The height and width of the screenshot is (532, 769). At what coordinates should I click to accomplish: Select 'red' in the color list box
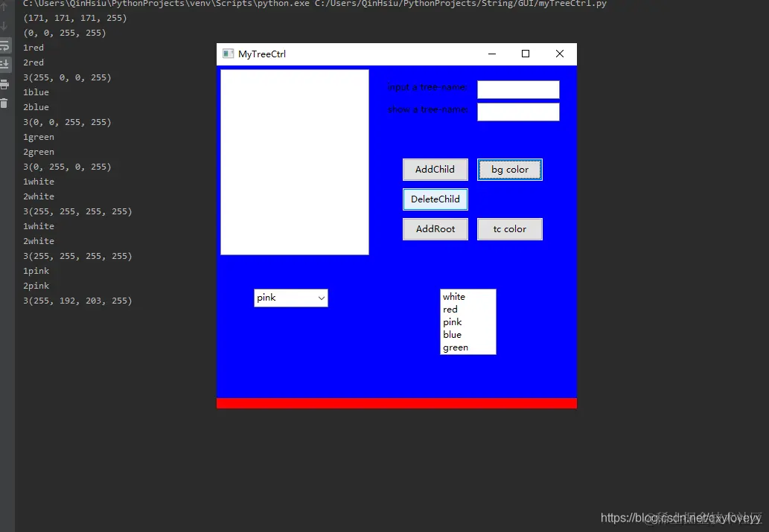450,310
